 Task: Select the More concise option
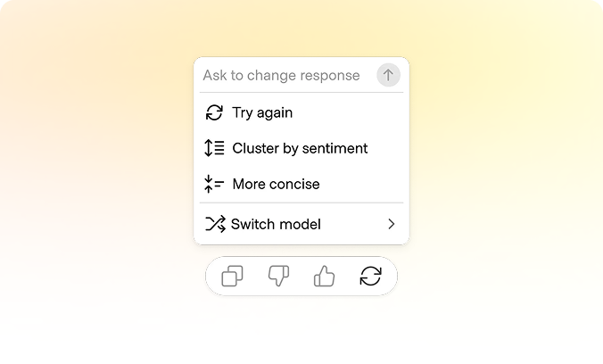pyautogui.click(x=301, y=184)
